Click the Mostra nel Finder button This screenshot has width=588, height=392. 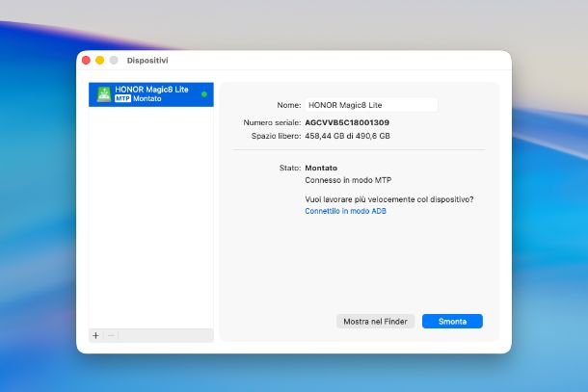(375, 322)
